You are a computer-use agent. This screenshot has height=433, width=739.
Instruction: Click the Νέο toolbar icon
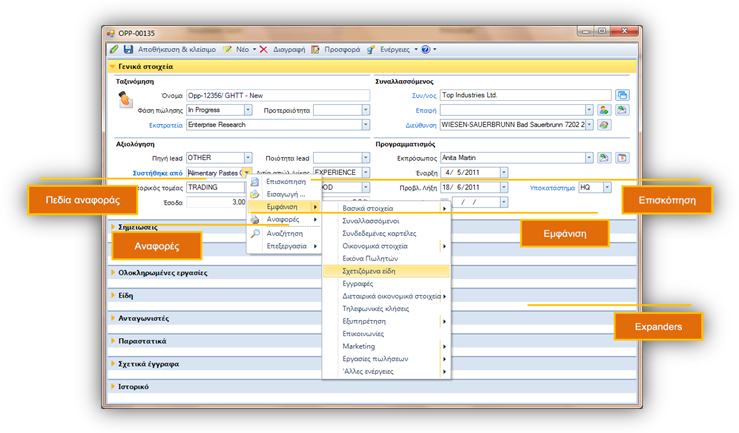click(x=227, y=49)
